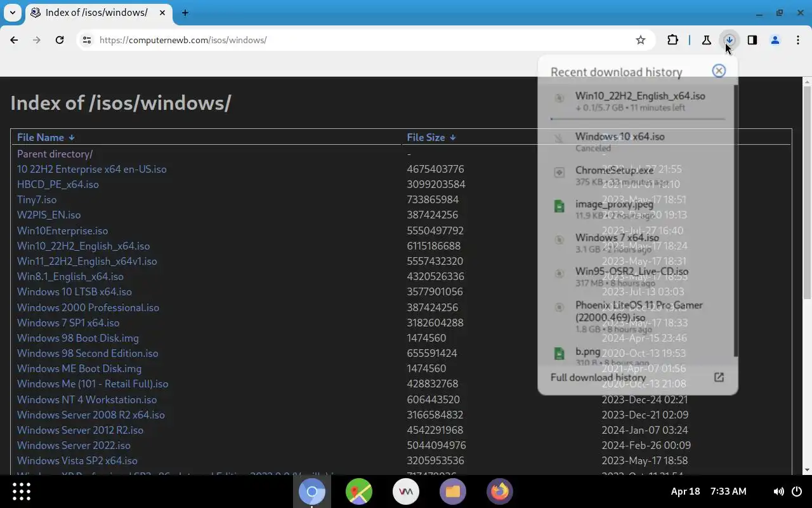Close the recent download history popup

pyautogui.click(x=719, y=70)
